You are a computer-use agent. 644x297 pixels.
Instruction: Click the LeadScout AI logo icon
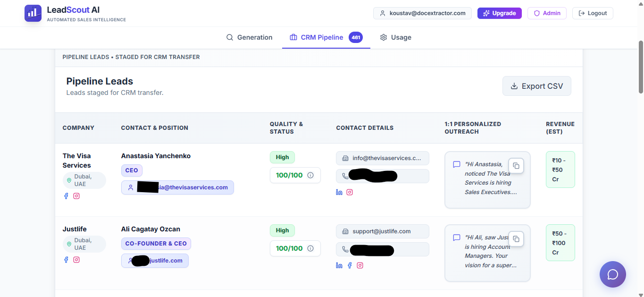pyautogui.click(x=33, y=13)
